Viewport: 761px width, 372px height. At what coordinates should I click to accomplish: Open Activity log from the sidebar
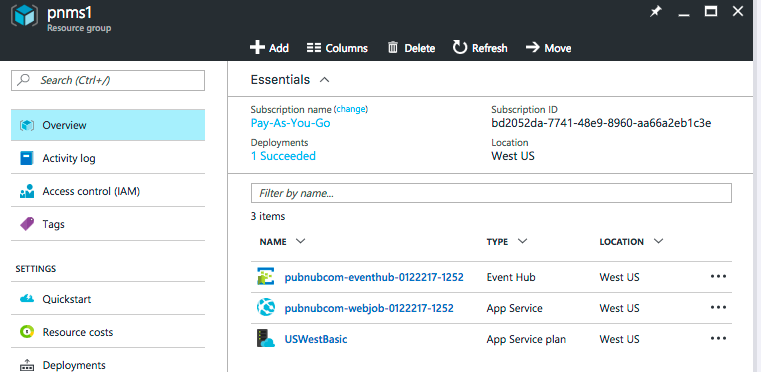tap(108, 158)
